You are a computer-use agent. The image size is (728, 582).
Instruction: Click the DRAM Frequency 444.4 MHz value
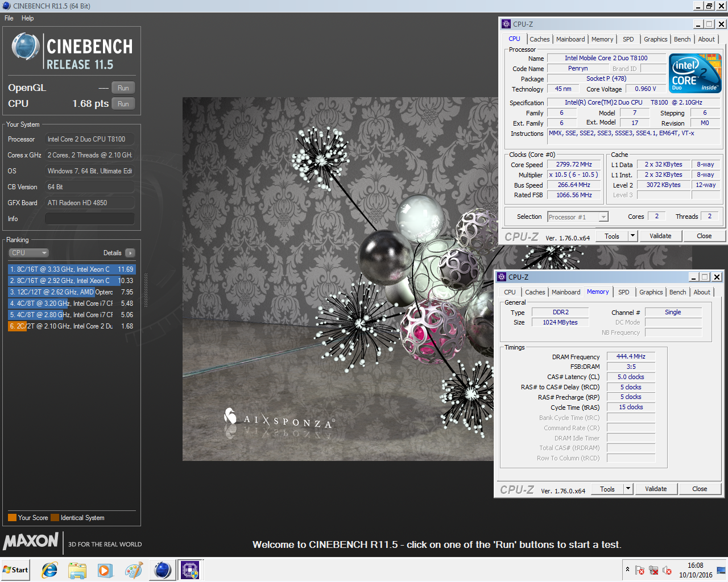point(631,356)
